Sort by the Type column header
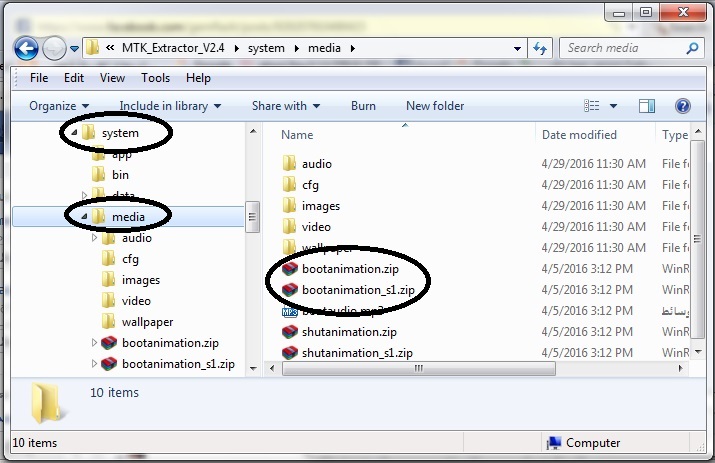 coord(675,135)
